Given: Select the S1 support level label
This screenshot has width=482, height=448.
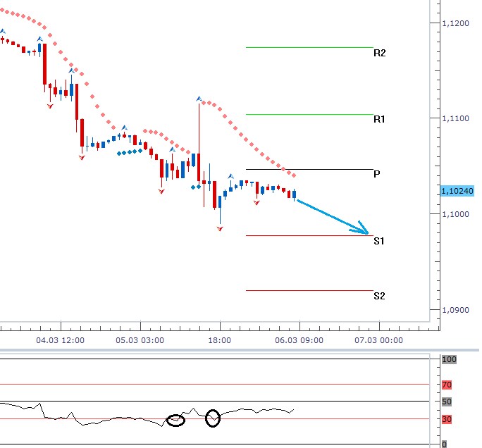Looking at the screenshot, I should pos(379,241).
